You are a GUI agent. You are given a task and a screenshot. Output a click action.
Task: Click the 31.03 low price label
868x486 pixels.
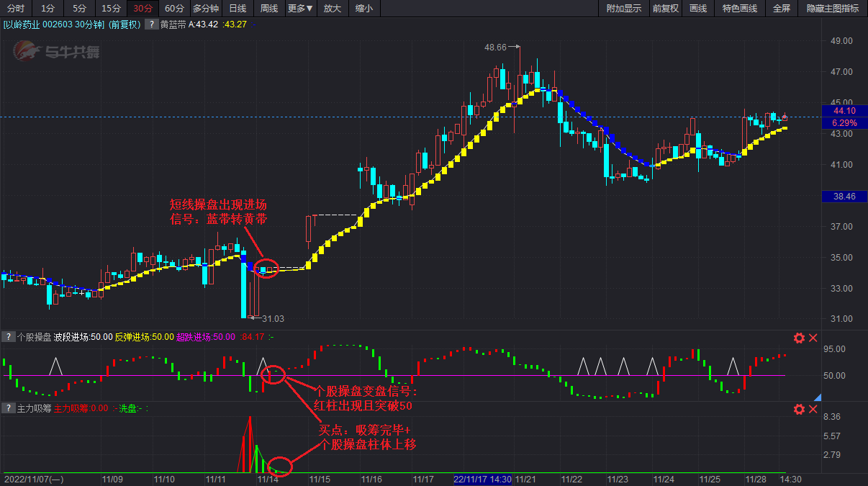[273, 319]
